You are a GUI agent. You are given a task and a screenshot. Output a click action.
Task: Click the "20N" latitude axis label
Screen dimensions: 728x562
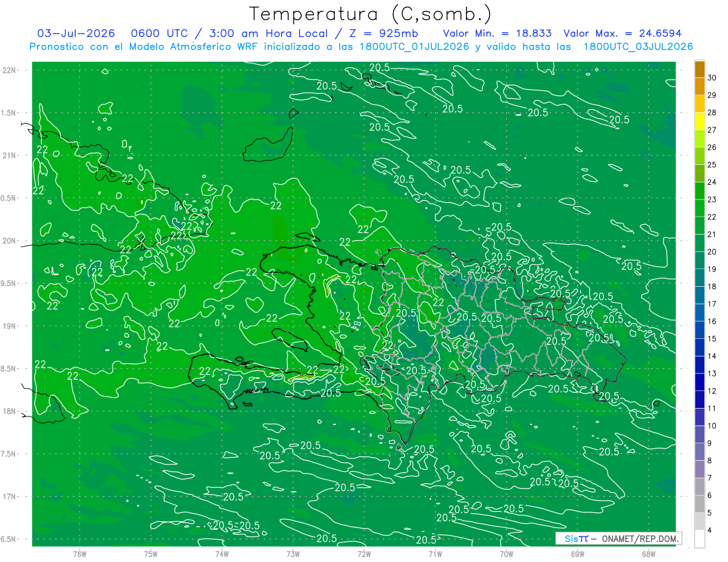(x=8, y=241)
